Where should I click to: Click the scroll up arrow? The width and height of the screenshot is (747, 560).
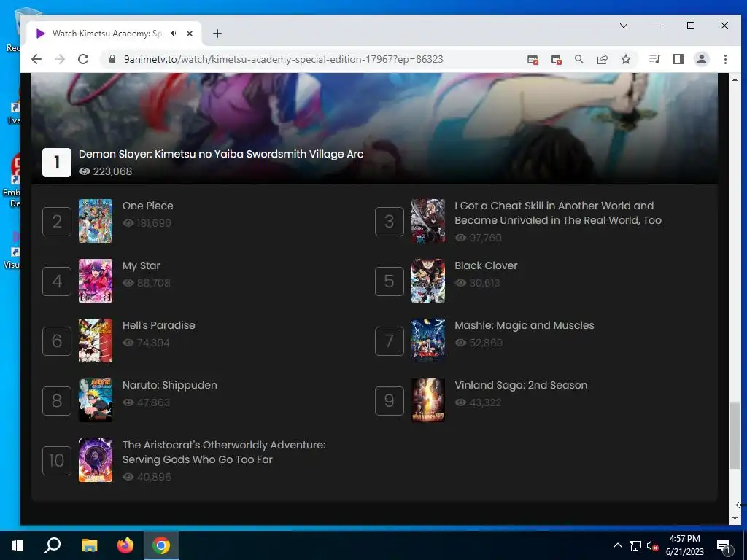735,79
